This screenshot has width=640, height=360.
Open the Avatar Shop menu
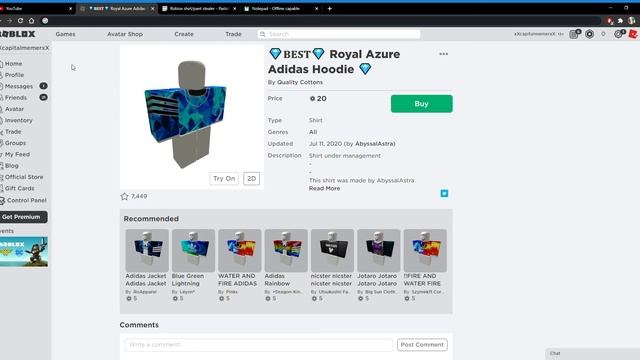(125, 34)
